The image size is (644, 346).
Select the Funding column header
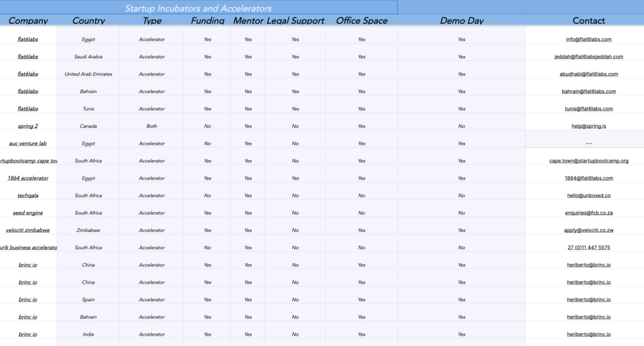click(x=208, y=21)
